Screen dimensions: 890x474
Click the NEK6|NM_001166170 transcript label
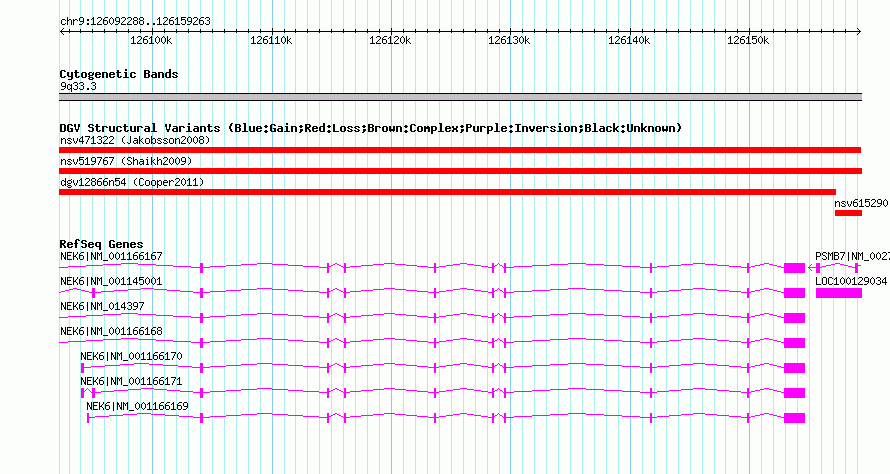(x=131, y=356)
